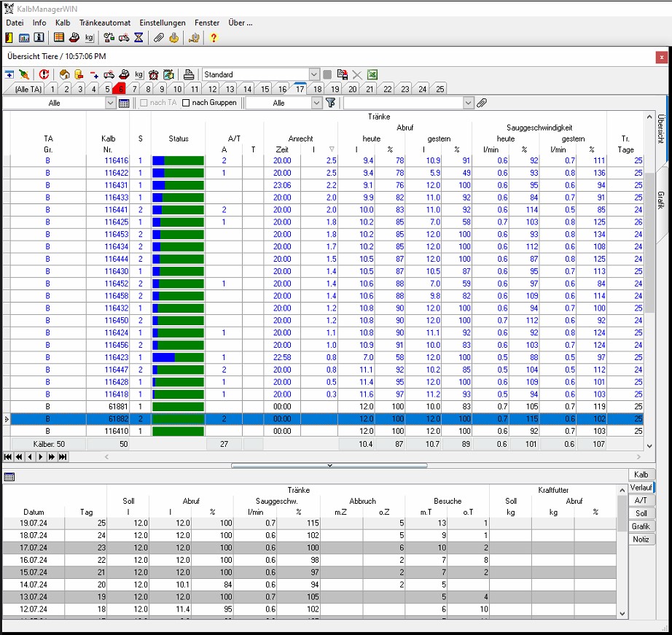Click the info icon in main toolbar
This screenshot has height=635, width=672.
[x=39, y=38]
